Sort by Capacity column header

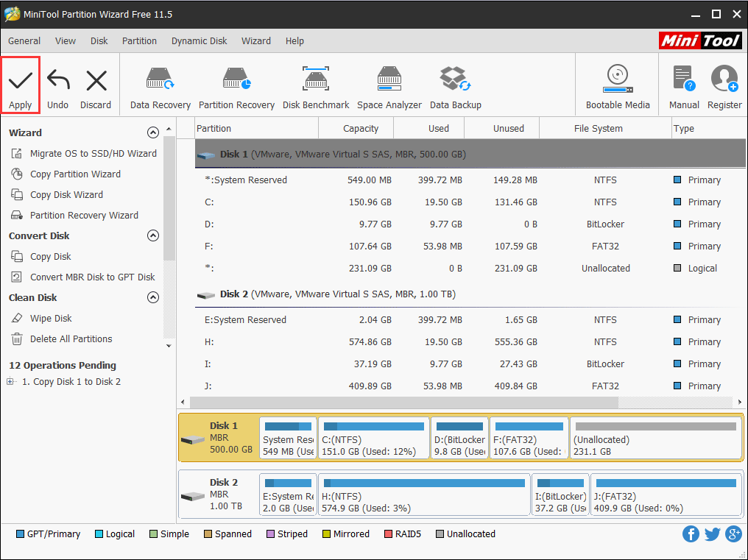tap(356, 129)
